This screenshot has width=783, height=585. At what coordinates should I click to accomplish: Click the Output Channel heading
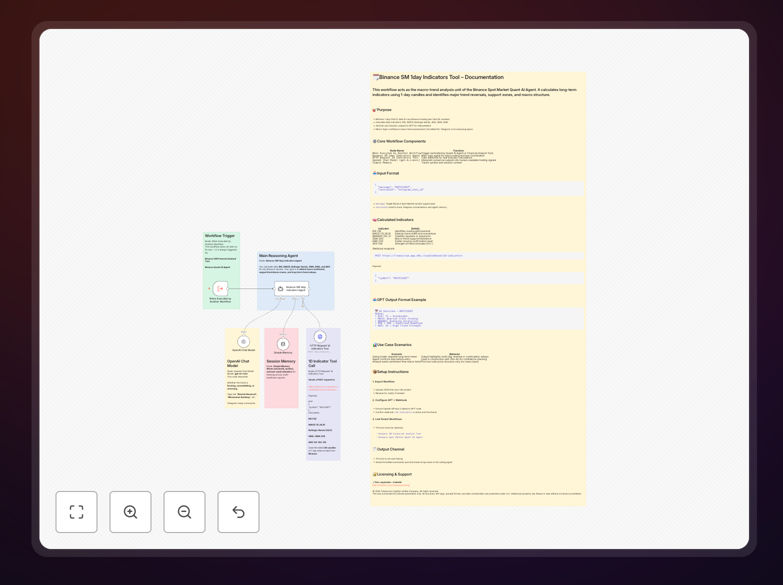[389, 450]
